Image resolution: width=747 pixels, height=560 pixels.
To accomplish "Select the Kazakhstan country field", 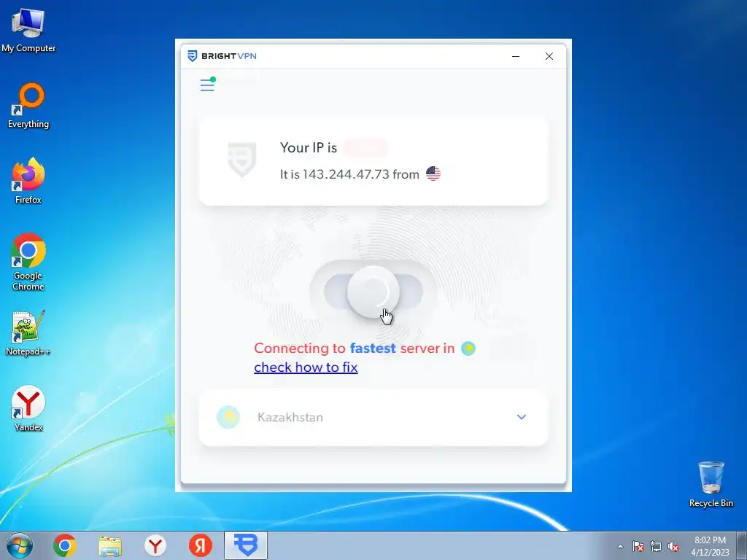I will coord(373,418).
